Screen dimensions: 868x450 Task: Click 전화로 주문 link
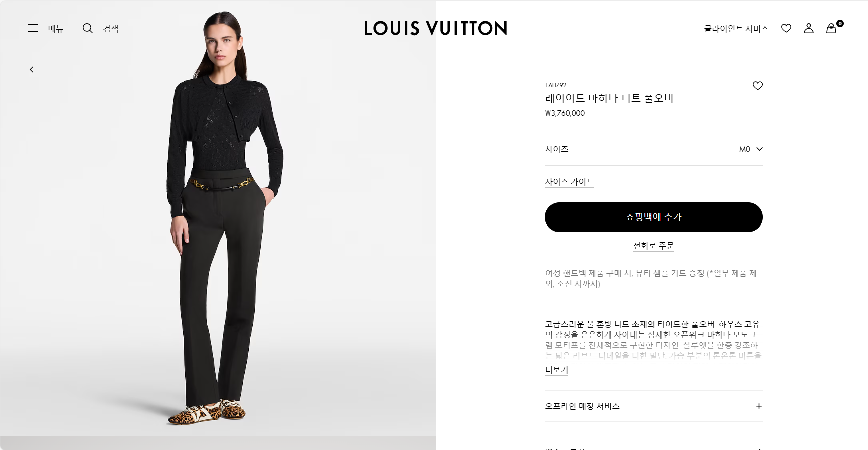click(653, 246)
